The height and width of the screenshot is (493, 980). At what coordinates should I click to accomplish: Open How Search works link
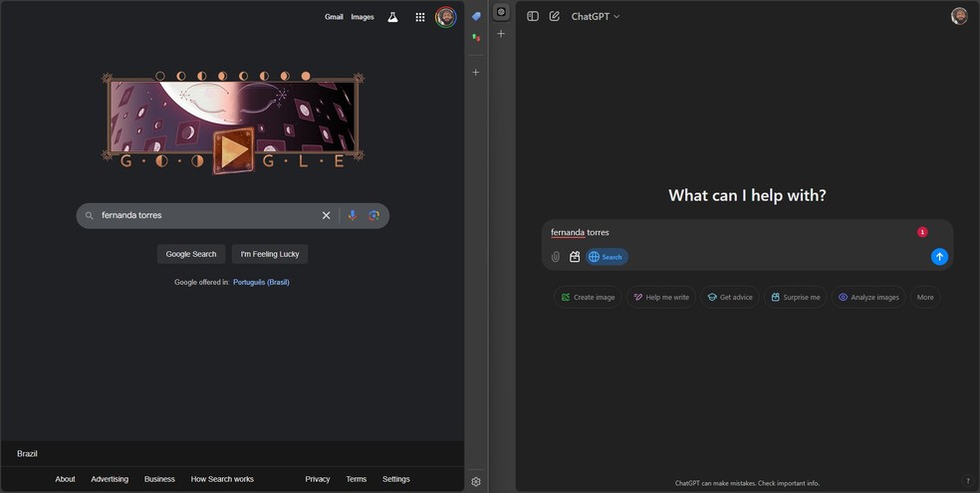click(x=222, y=479)
